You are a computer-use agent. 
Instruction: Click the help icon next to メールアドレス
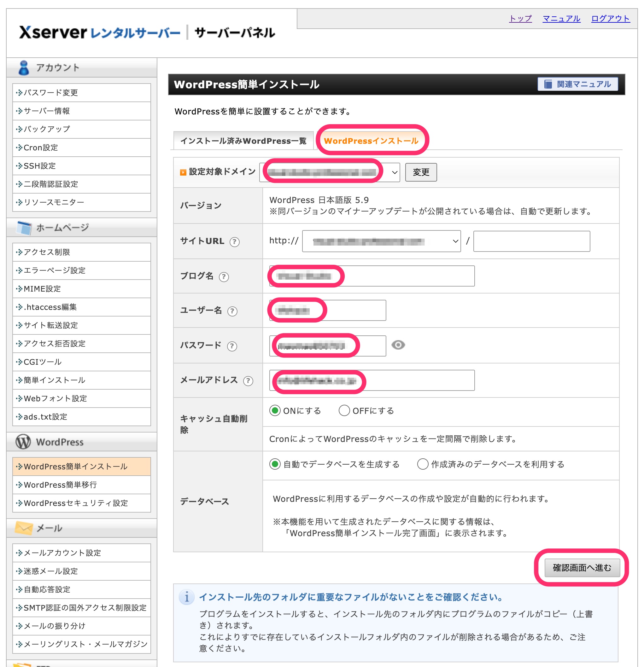(x=248, y=381)
